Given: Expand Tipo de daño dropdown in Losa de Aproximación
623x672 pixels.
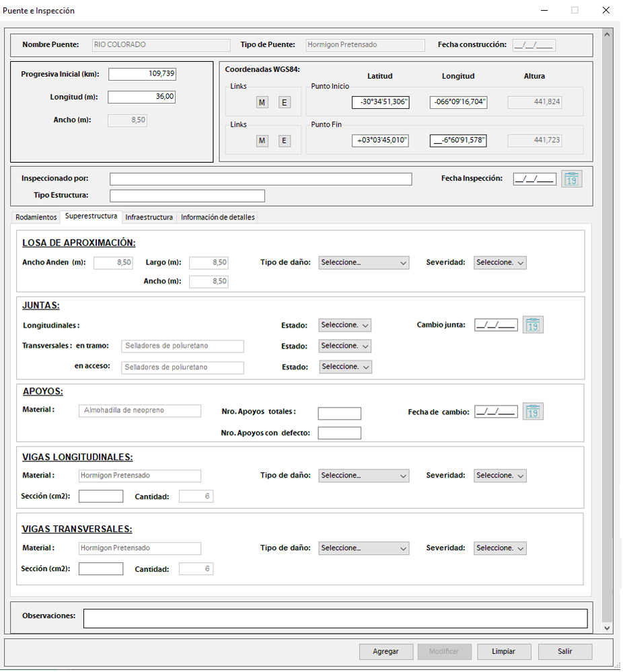Looking at the screenshot, I should pyautogui.click(x=363, y=262).
